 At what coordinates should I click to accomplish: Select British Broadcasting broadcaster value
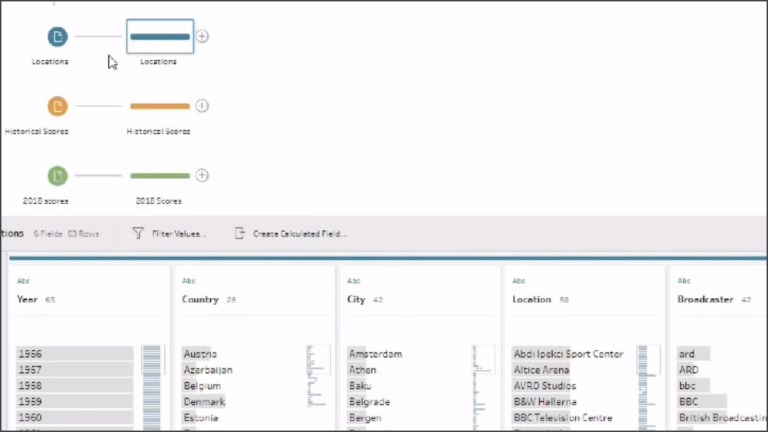722,417
